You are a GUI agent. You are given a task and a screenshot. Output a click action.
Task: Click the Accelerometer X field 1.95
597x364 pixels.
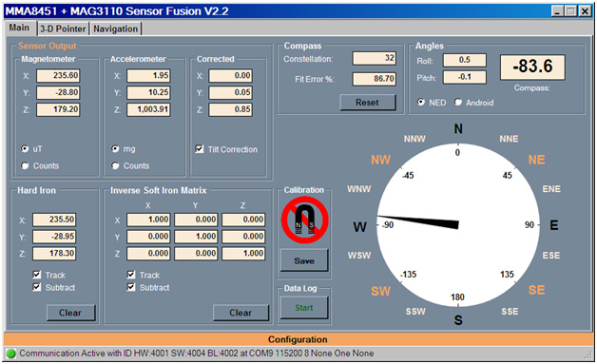[x=148, y=76]
